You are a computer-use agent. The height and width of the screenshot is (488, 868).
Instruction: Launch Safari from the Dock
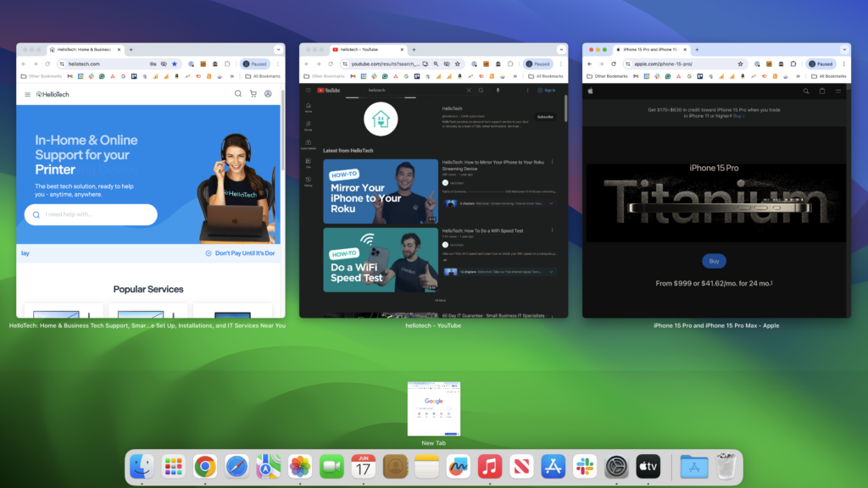tap(237, 466)
